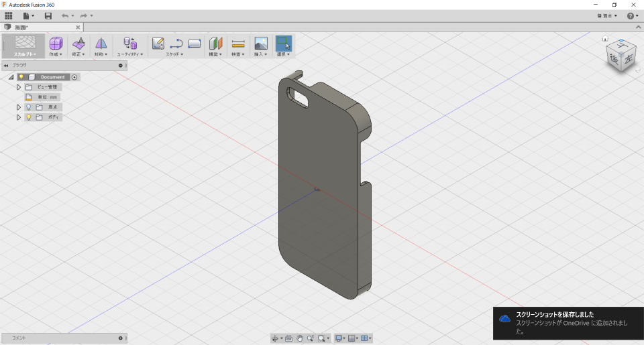The width and height of the screenshot is (644, 345).
Task: Open the Inspect (検査) measure menu
Action: 238,46
